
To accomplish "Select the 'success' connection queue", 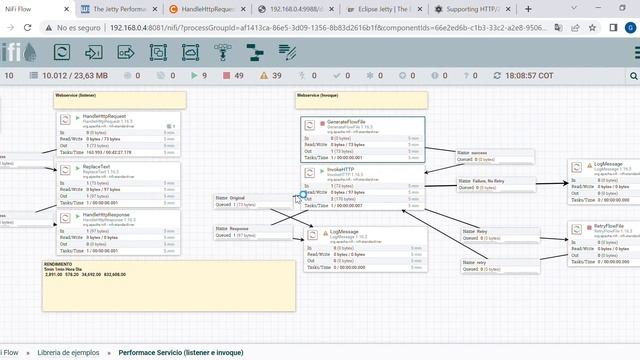I will (495, 156).
